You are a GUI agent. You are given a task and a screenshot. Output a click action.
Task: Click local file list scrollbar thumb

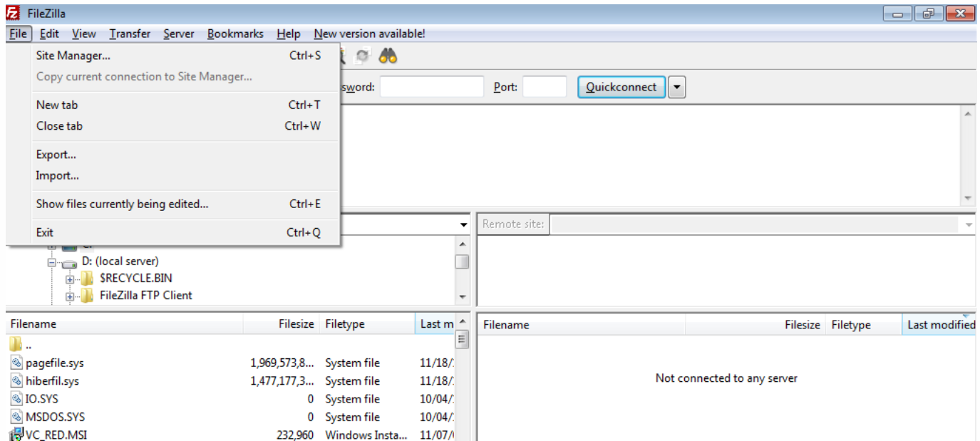coord(462,340)
